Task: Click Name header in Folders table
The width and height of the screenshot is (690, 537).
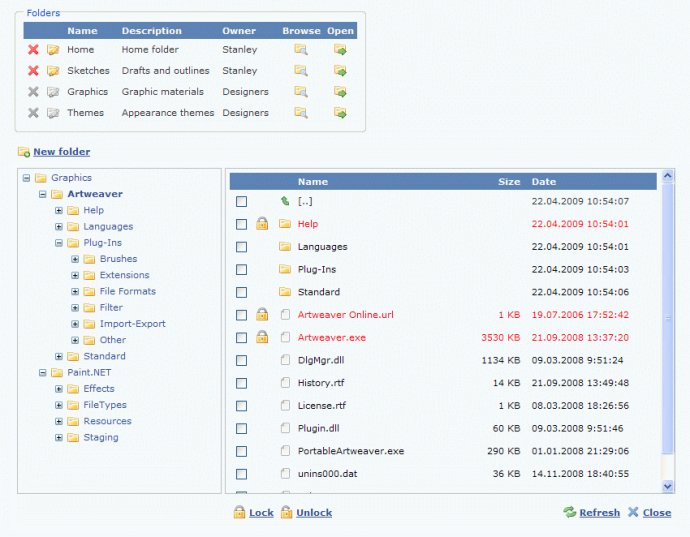Action: point(82,31)
